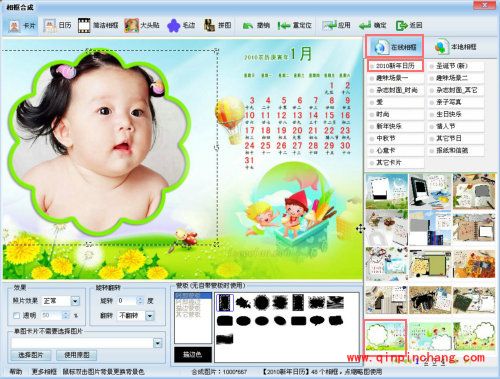Switch to the 本地相框 local frames tab
Image resolution: width=500 pixels, height=379 pixels.
tap(456, 47)
